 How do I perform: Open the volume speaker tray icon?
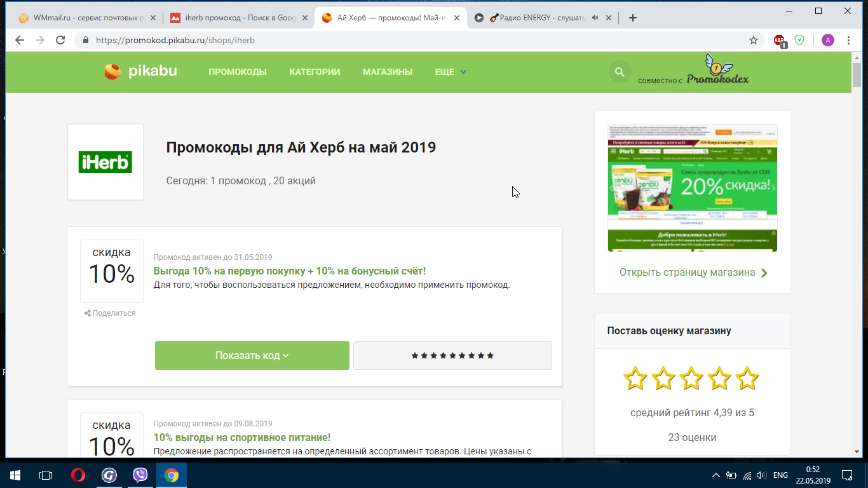click(x=761, y=475)
